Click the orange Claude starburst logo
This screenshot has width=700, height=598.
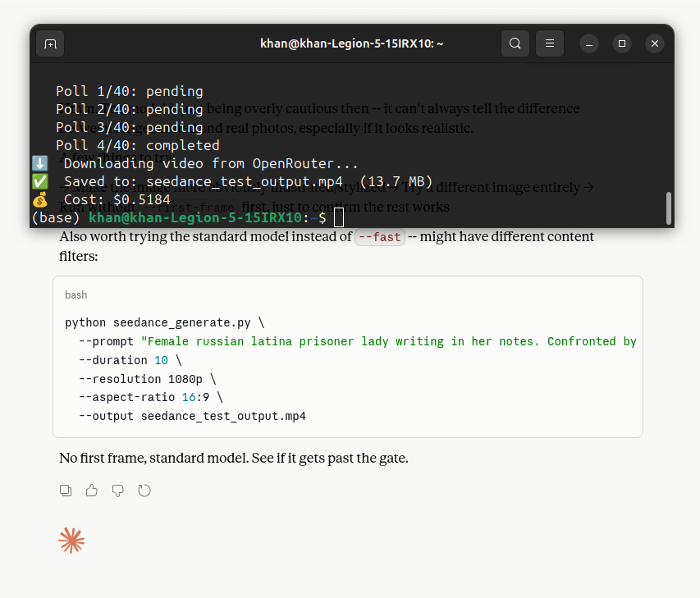click(71, 541)
